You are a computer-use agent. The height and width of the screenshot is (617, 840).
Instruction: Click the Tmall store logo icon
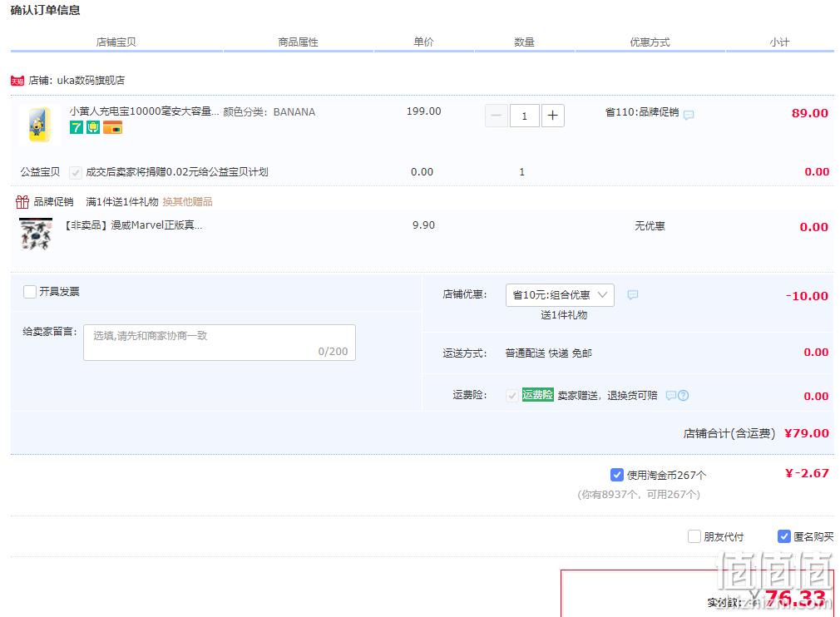(x=17, y=81)
